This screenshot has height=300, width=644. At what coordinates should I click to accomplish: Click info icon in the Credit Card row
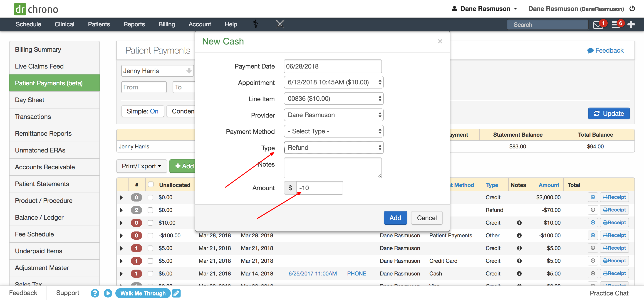(519, 261)
